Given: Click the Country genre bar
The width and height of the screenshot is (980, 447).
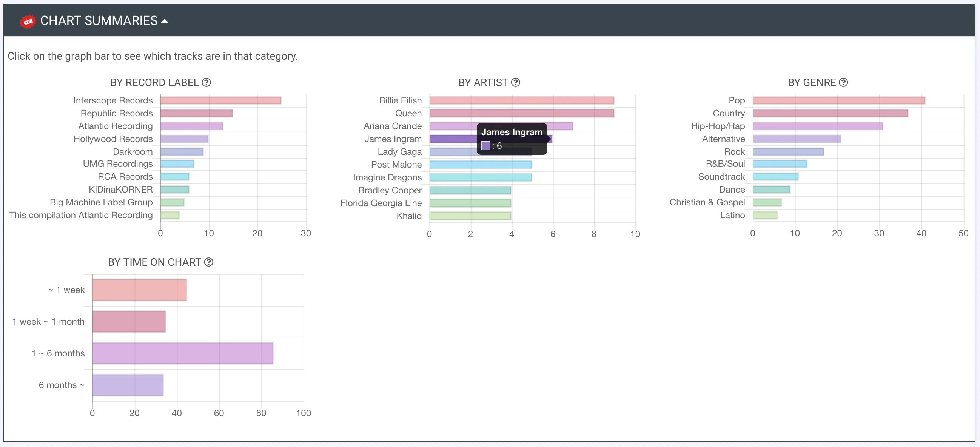Looking at the screenshot, I should click(x=830, y=113).
